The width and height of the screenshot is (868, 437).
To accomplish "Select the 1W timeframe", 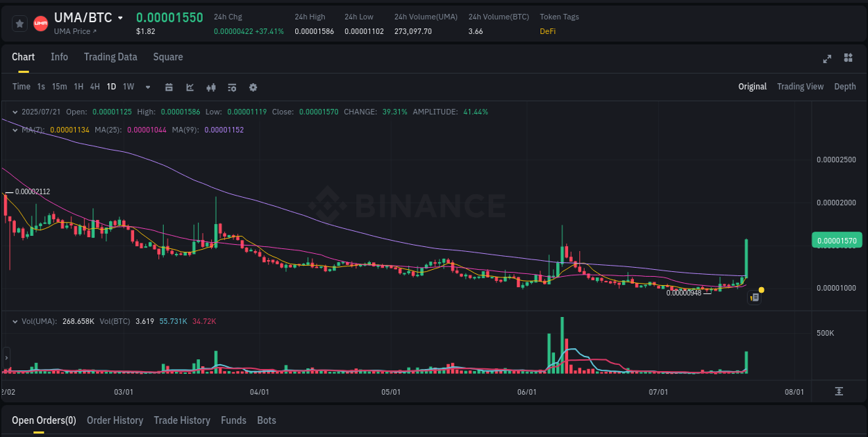I will click(x=128, y=87).
